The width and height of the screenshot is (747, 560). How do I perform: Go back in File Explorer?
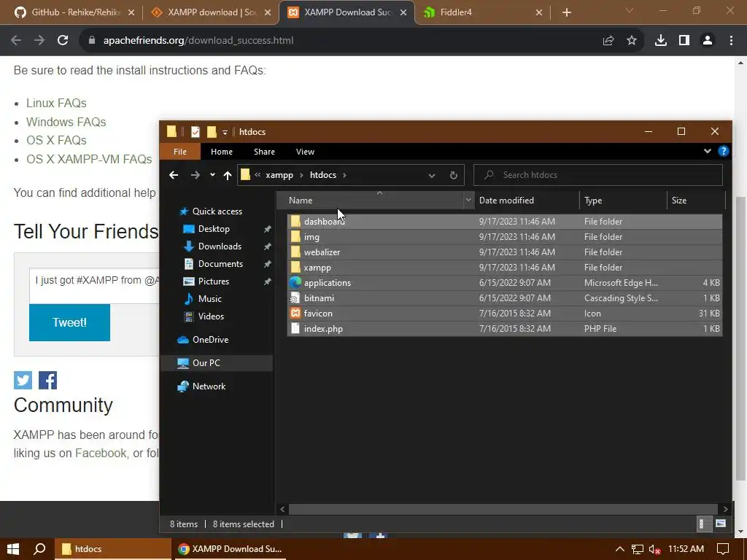[x=174, y=175]
